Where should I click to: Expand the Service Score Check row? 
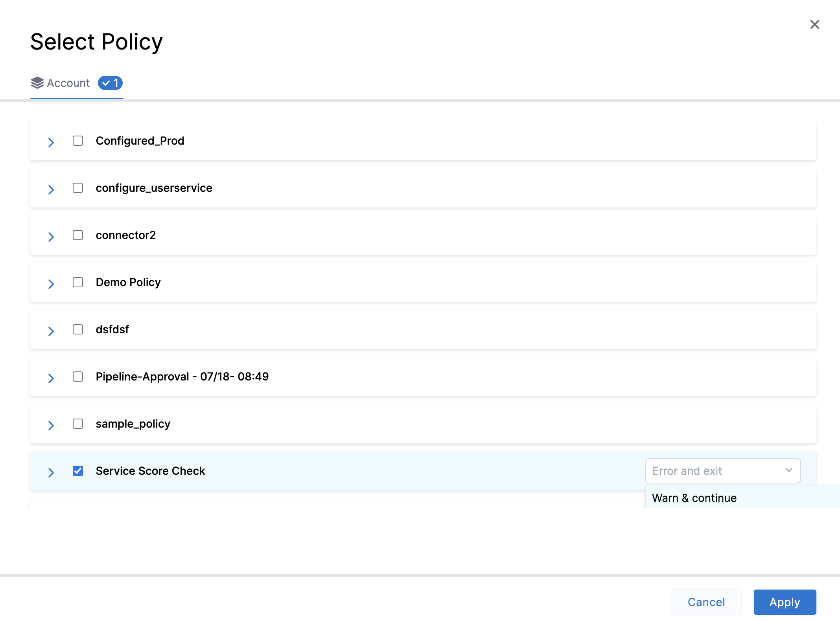[51, 472]
